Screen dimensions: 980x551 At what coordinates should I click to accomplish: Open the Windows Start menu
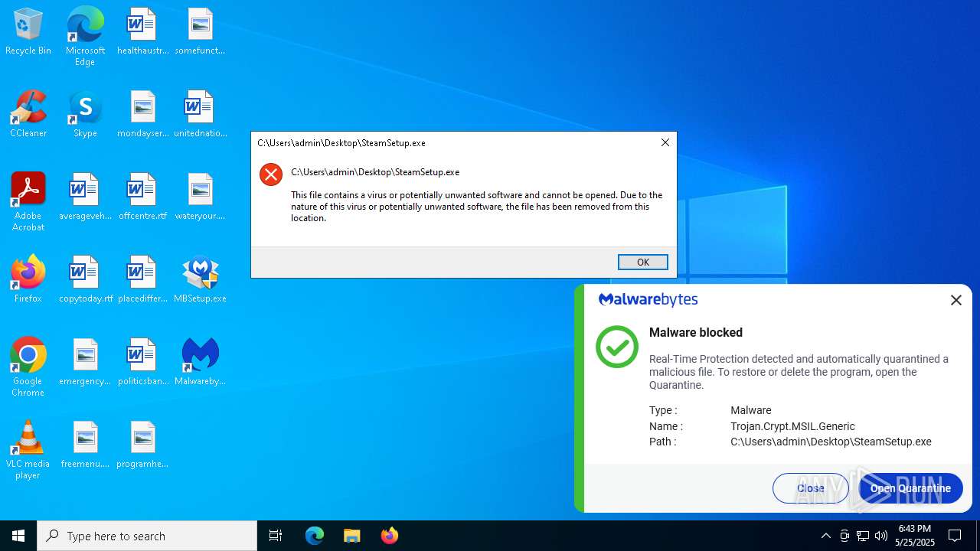click(x=18, y=536)
